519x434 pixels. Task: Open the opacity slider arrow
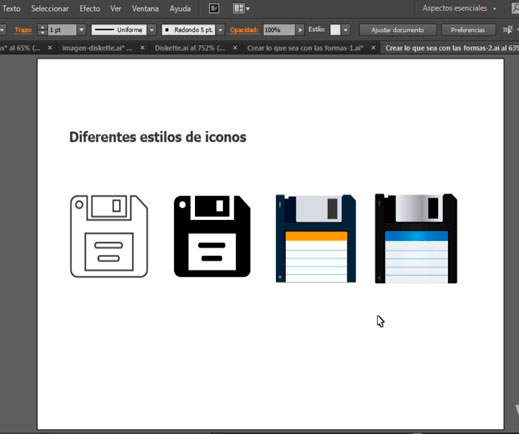point(300,30)
